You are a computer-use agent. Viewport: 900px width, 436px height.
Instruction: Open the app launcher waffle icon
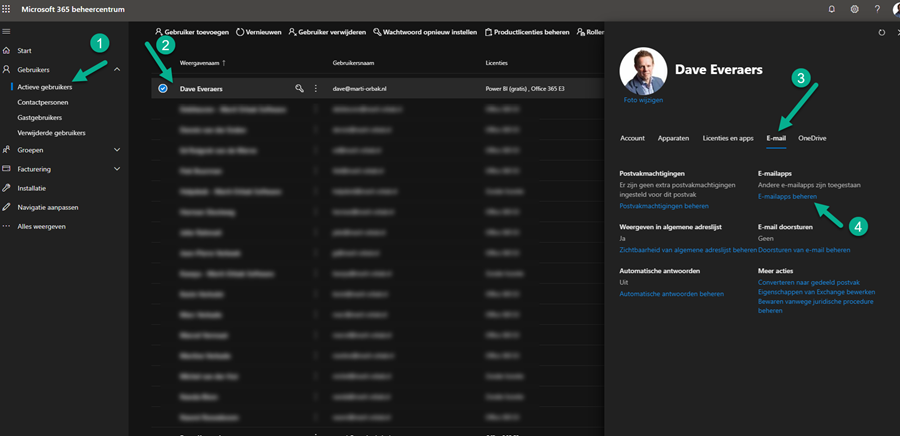6,9
